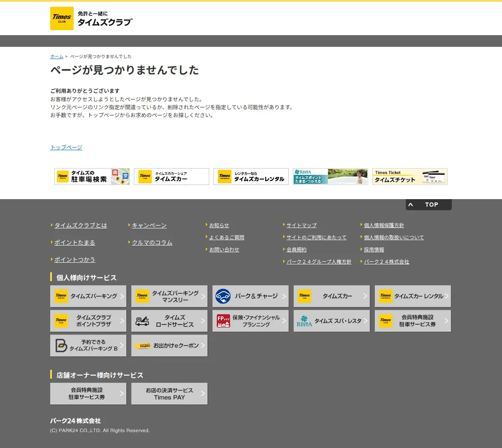Open the タイムズパーキングマンスリー arrow chevron
Screen dimensions: 502x448
coord(203,296)
